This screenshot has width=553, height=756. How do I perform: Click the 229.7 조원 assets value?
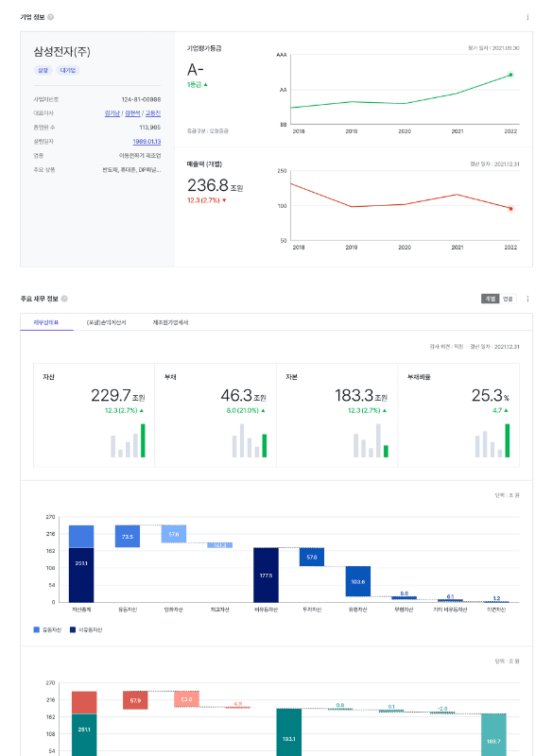coord(118,395)
